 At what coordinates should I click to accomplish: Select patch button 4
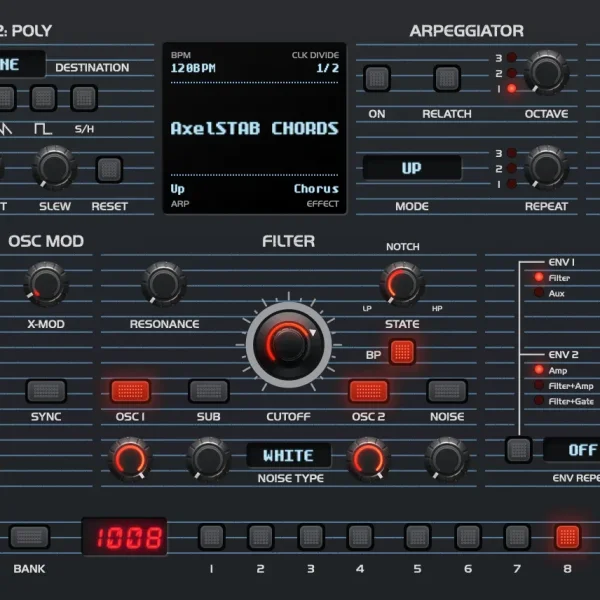coord(360,537)
